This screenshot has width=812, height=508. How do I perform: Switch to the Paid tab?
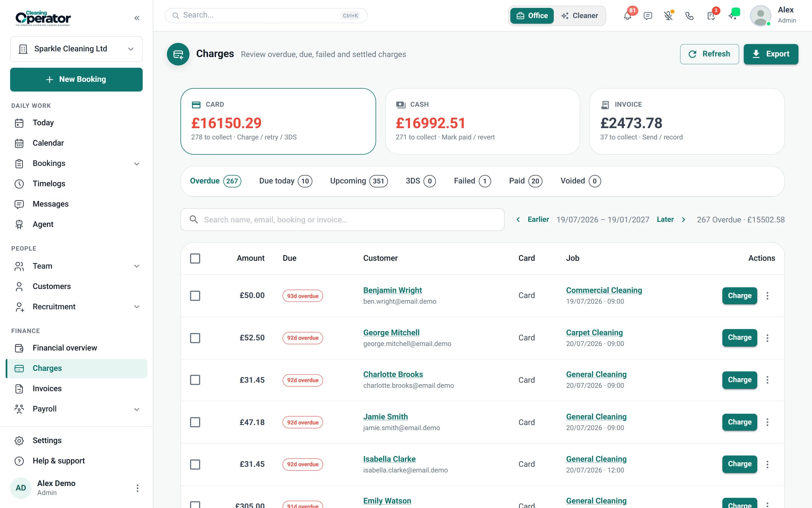click(526, 181)
